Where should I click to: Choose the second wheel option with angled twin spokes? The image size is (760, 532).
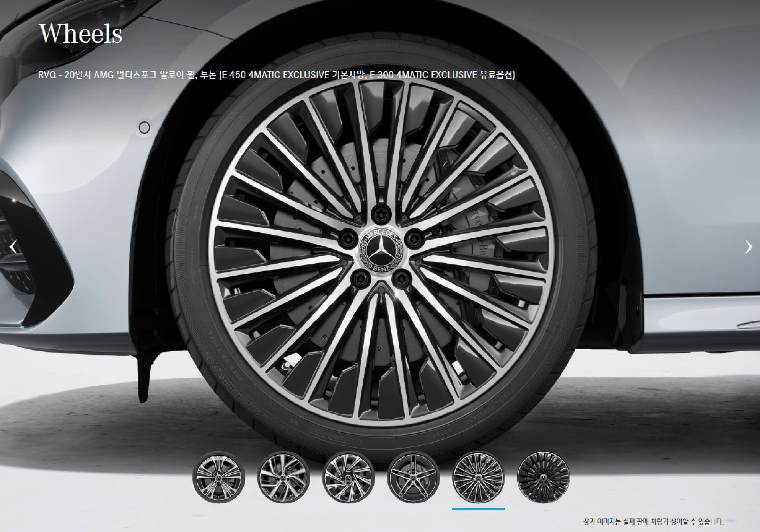point(283,477)
